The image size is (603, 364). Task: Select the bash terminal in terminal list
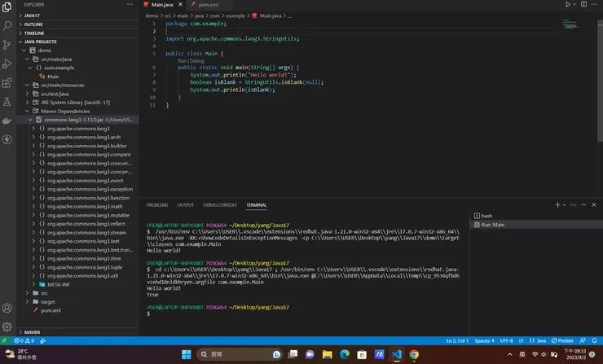pyautogui.click(x=486, y=216)
